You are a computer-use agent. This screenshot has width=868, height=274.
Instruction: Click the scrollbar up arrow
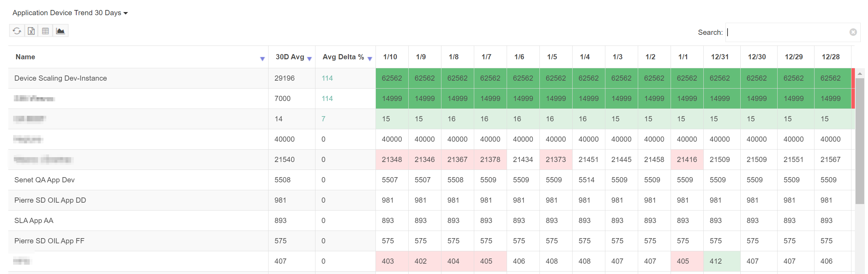pyautogui.click(x=860, y=73)
